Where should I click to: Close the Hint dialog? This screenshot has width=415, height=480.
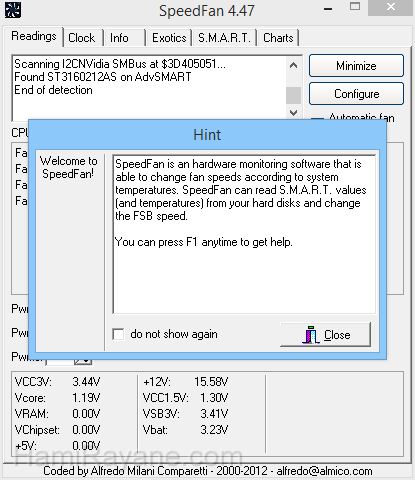coord(326,334)
